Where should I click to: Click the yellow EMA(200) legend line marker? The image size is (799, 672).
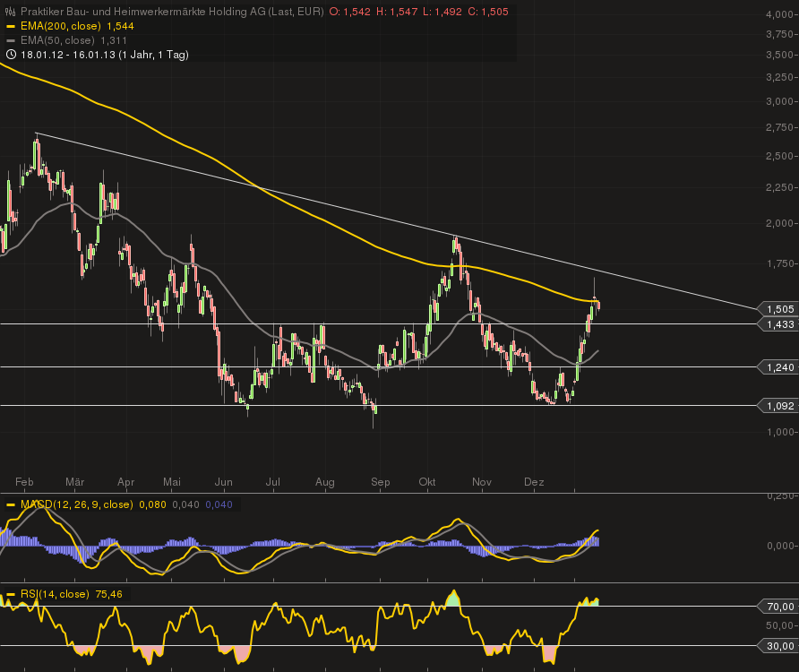click(x=11, y=26)
